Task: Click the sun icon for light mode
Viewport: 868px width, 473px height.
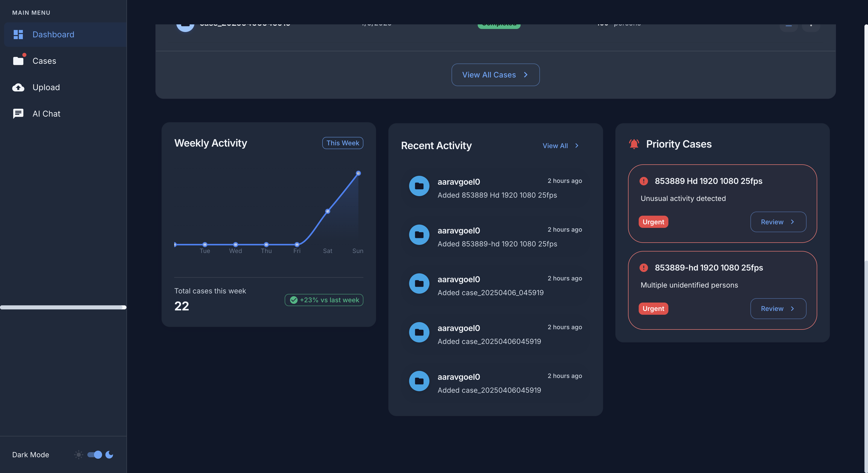Action: click(x=78, y=454)
